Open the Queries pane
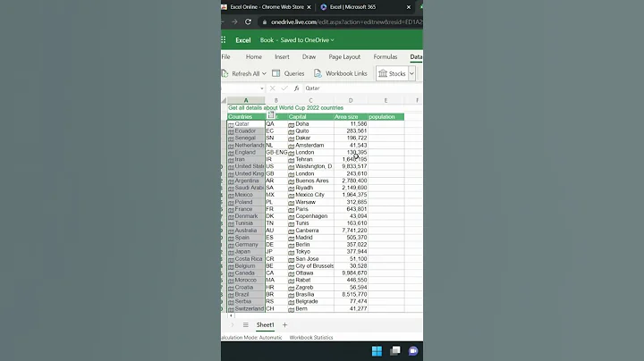The width and height of the screenshot is (644, 361). tap(288, 73)
